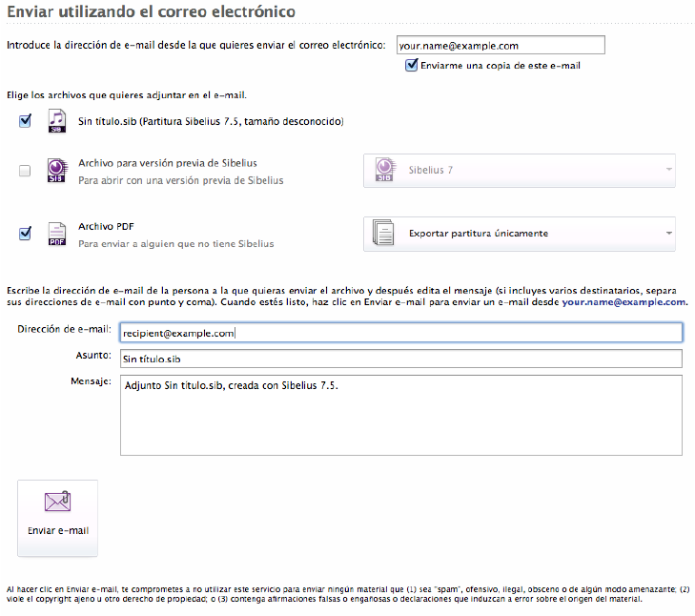Click the PDF file icon

56,234
